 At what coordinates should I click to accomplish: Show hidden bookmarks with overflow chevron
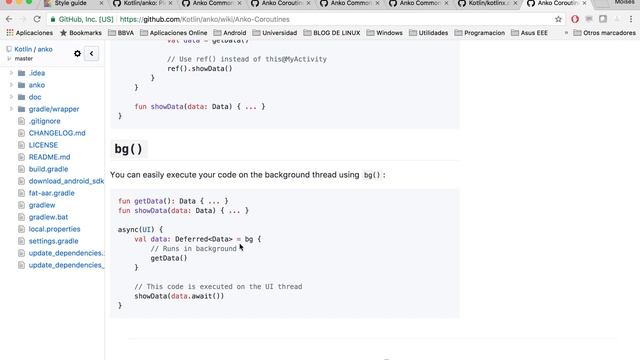click(566, 33)
